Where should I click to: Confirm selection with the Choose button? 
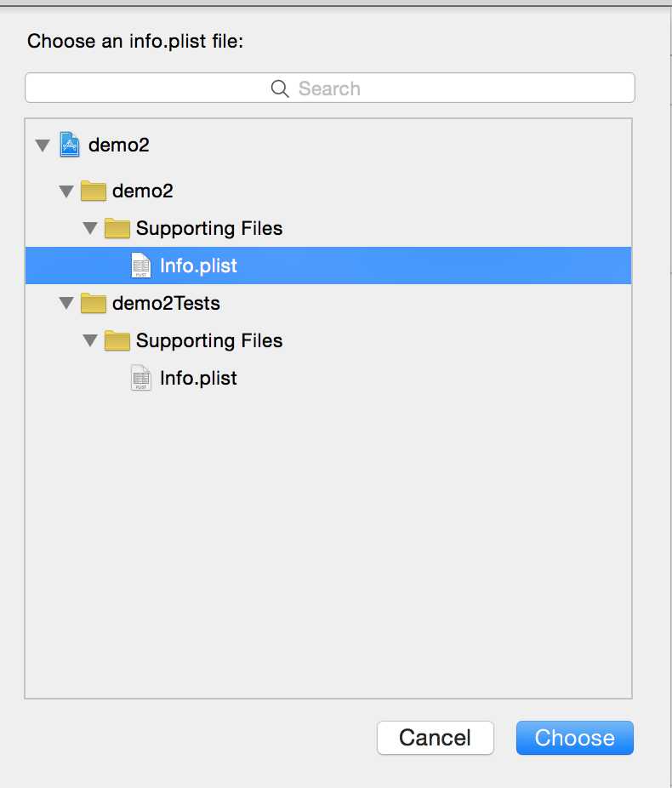tap(574, 738)
